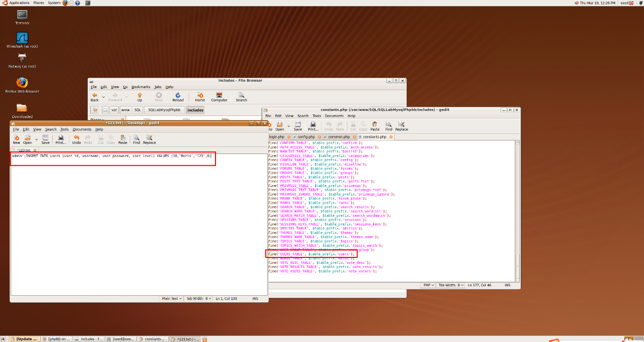The image size is (644, 342).
Task: Open the Open-recent arrow in 123.txt toolbar
Action: point(37,139)
